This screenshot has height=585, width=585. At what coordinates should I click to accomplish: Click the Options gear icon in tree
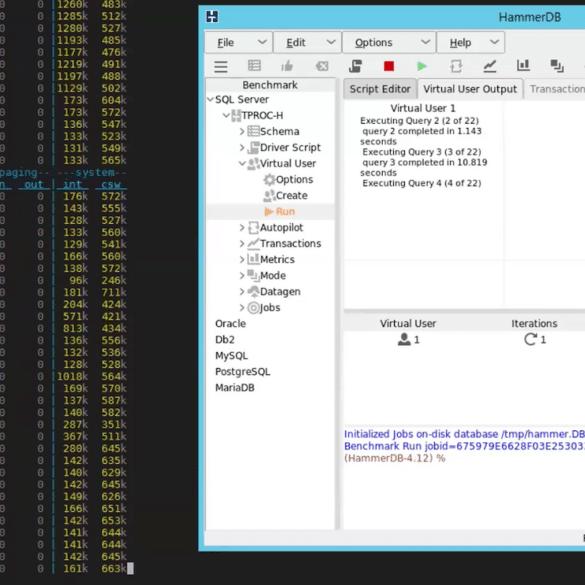[269, 179]
